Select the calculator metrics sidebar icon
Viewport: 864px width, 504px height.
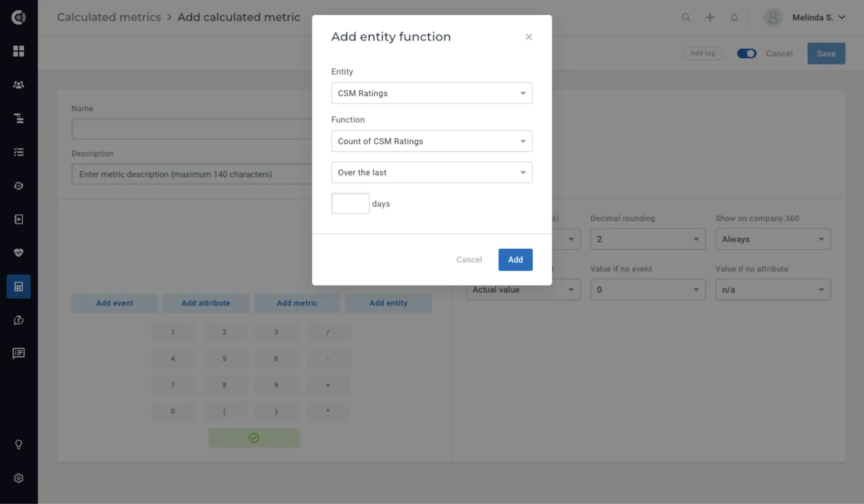[x=18, y=287]
